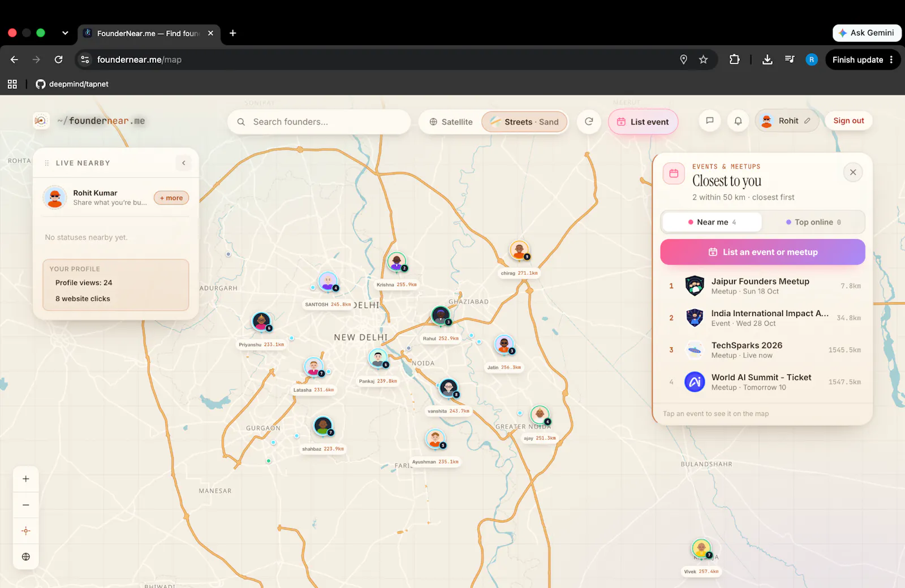Click the FounderNear.me logo icon
Viewport: 905px width, 588px height.
point(41,120)
